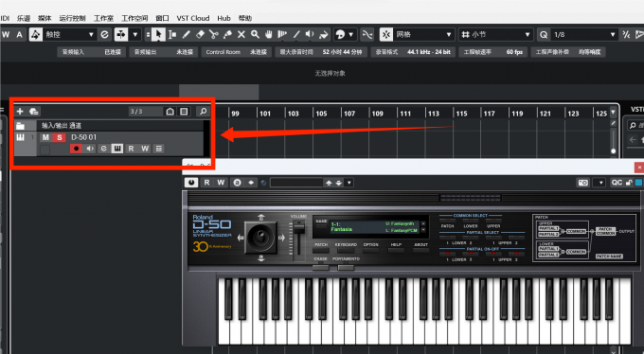Open the Hub menu
Viewport: 644px width, 354px height.
pos(224,18)
